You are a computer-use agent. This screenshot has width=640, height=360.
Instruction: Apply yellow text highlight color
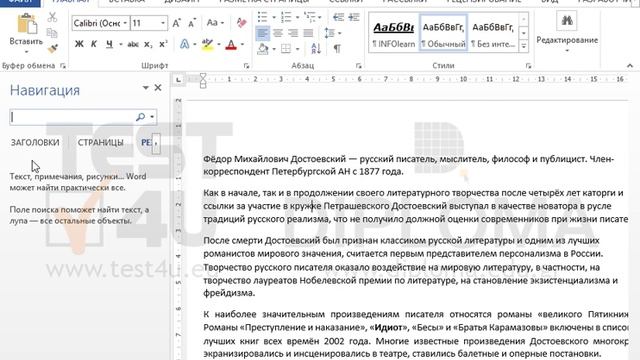coord(207,44)
